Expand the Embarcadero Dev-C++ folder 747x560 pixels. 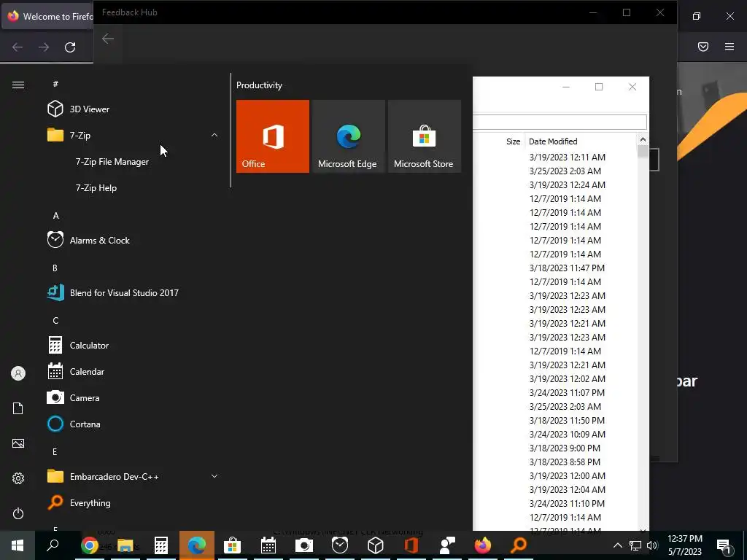(131, 476)
